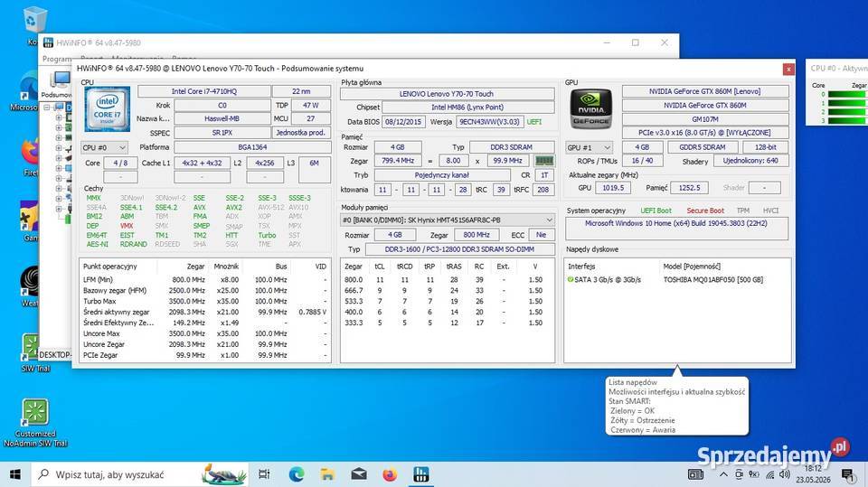Click HWiNFO main window title icon
The width and height of the screenshot is (868, 487).
[x=48, y=42]
